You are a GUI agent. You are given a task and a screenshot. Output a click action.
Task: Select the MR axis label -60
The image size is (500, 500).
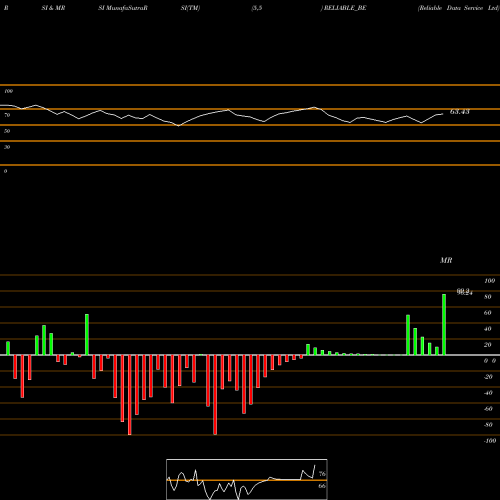point(488,409)
